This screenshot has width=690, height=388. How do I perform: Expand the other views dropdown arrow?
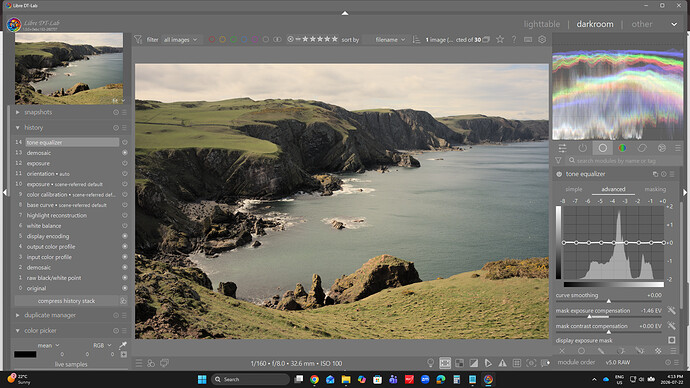click(674, 24)
